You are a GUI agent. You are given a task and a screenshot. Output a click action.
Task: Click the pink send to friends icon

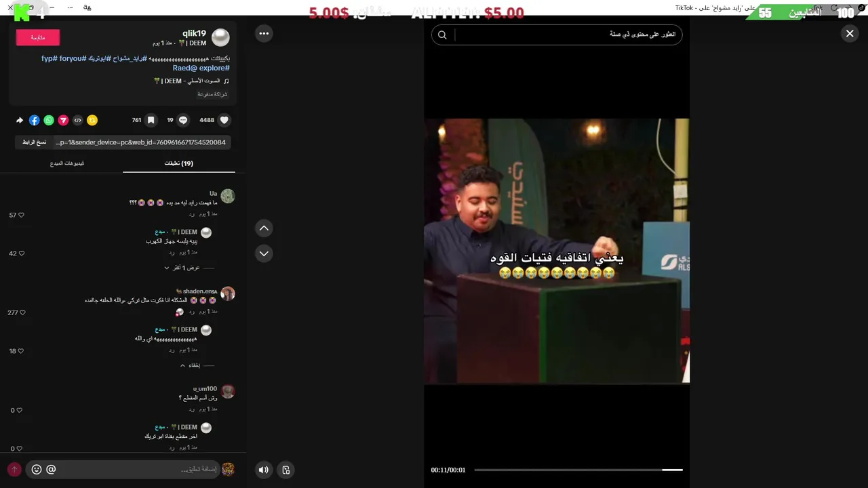point(63,120)
